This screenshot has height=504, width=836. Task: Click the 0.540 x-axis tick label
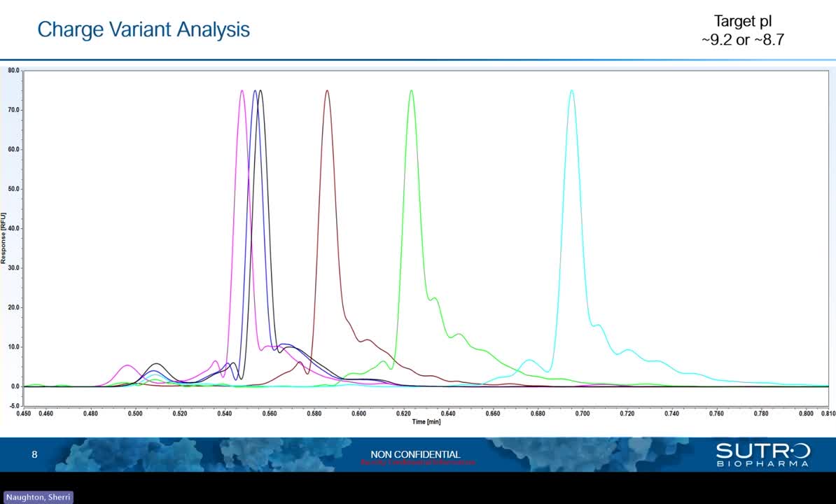point(225,414)
